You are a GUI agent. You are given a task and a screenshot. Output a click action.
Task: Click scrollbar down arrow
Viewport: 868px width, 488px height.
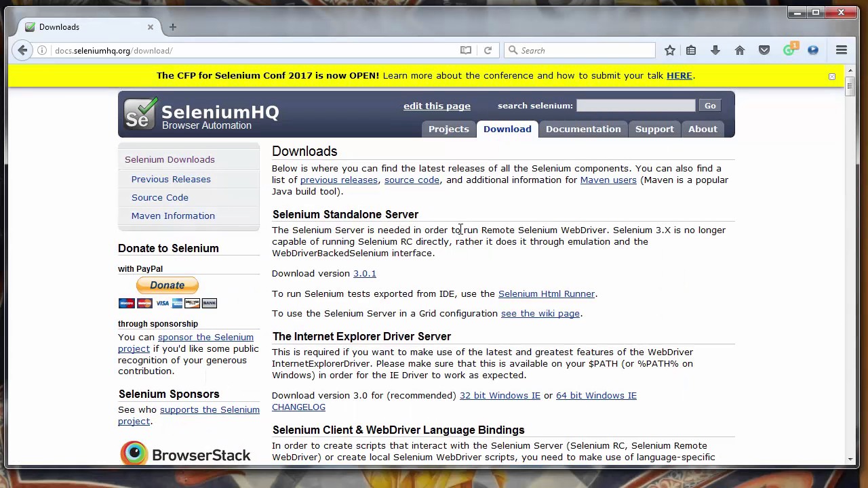(x=850, y=460)
